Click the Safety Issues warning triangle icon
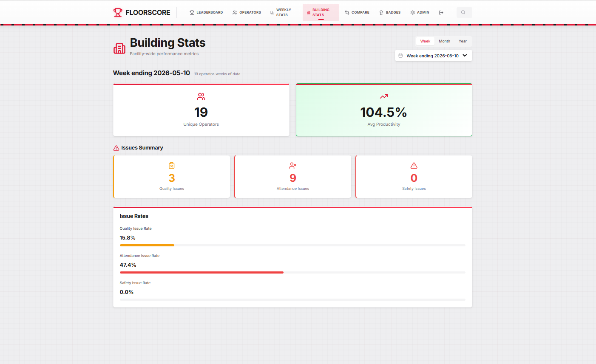This screenshot has height=364, width=596. (x=414, y=166)
